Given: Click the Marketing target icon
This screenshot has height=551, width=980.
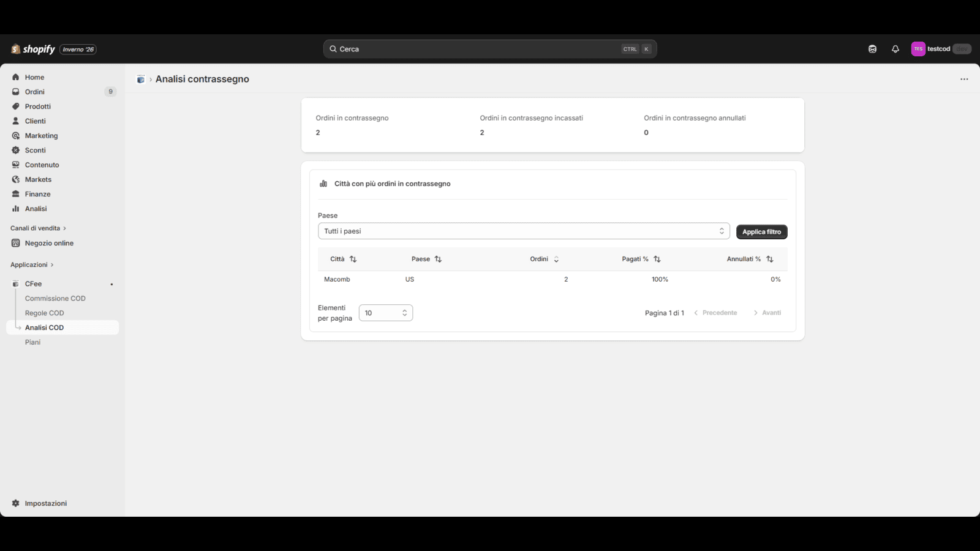Looking at the screenshot, I should point(16,136).
